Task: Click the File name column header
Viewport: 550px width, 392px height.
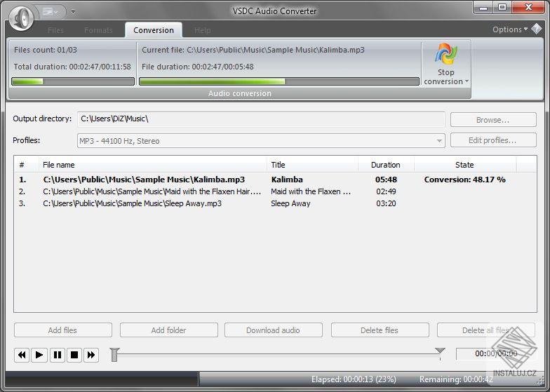Action: pos(153,165)
